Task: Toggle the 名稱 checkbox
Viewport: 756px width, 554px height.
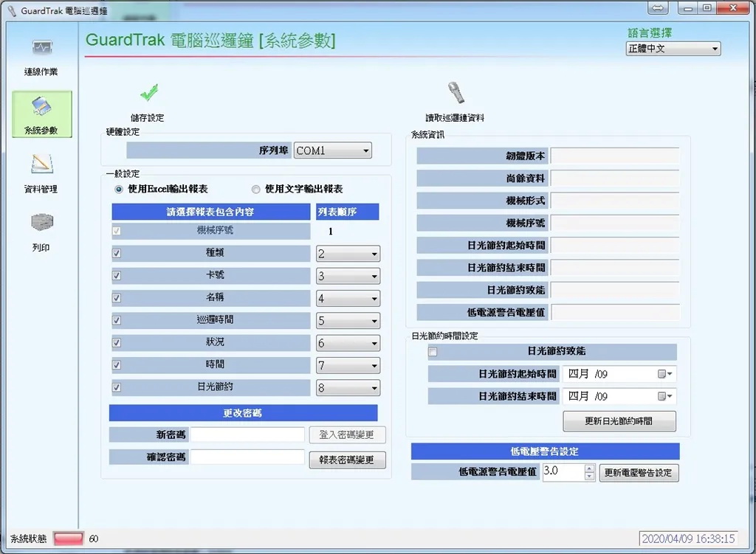Action: coord(117,298)
